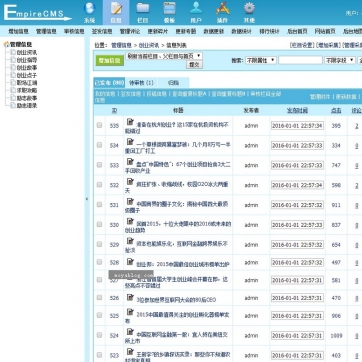Open the 插件 (Plugin) tools icon

click(223, 8)
